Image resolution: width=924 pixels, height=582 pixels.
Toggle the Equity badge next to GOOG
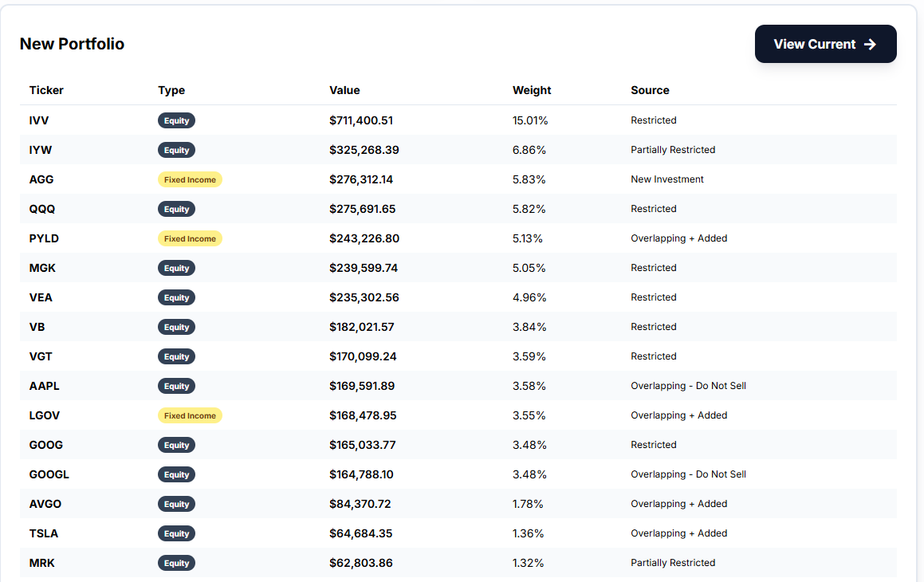(x=176, y=445)
